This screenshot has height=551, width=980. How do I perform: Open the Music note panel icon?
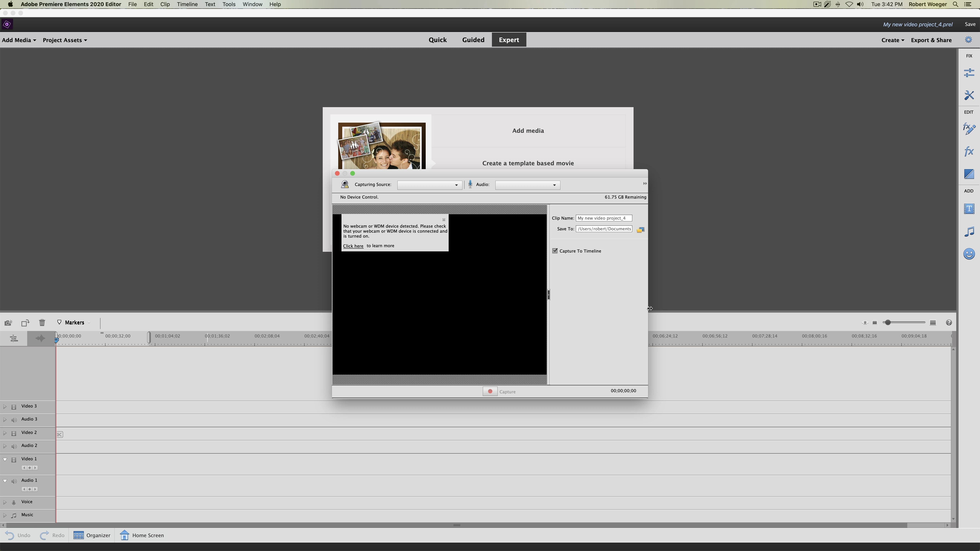[969, 231]
